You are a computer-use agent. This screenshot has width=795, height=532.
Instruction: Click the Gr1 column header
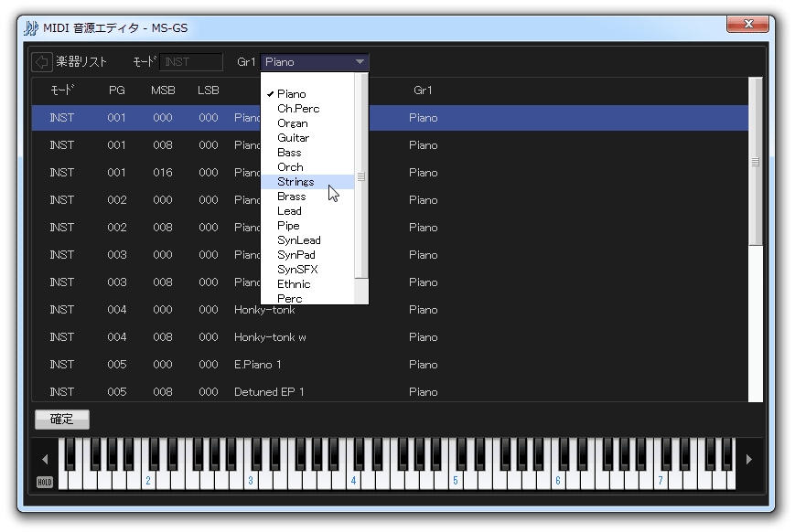(x=423, y=90)
